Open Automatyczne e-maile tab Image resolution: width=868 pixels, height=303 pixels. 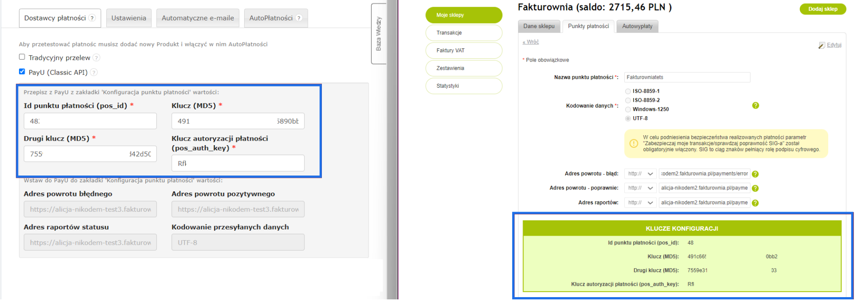point(198,18)
